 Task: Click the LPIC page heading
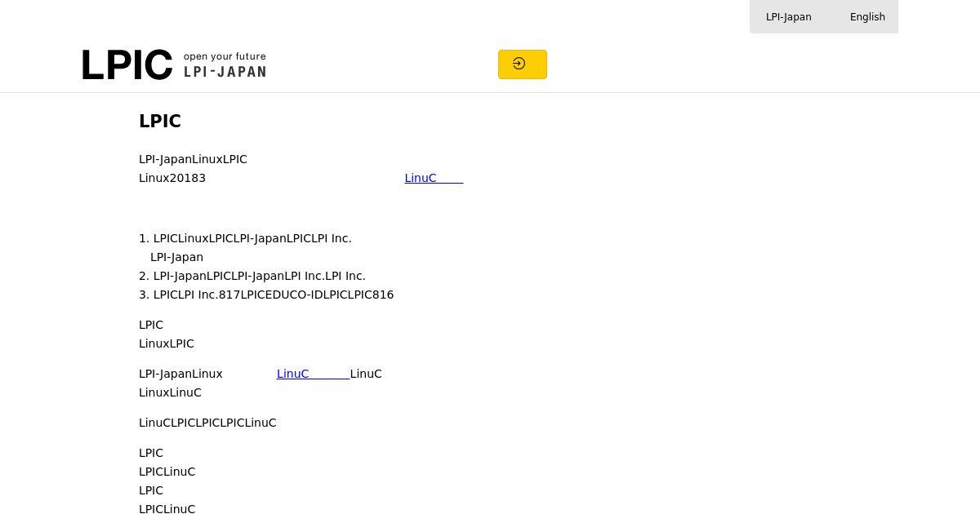point(160,121)
